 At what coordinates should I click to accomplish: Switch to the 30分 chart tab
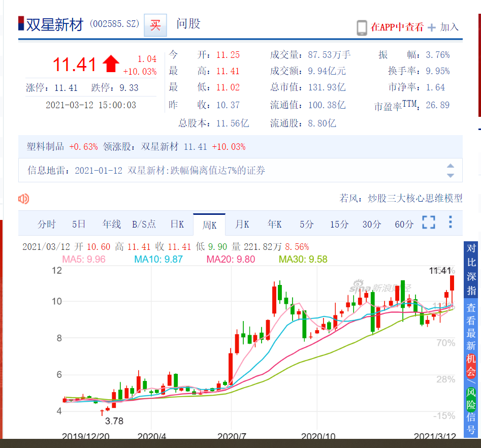click(372, 225)
